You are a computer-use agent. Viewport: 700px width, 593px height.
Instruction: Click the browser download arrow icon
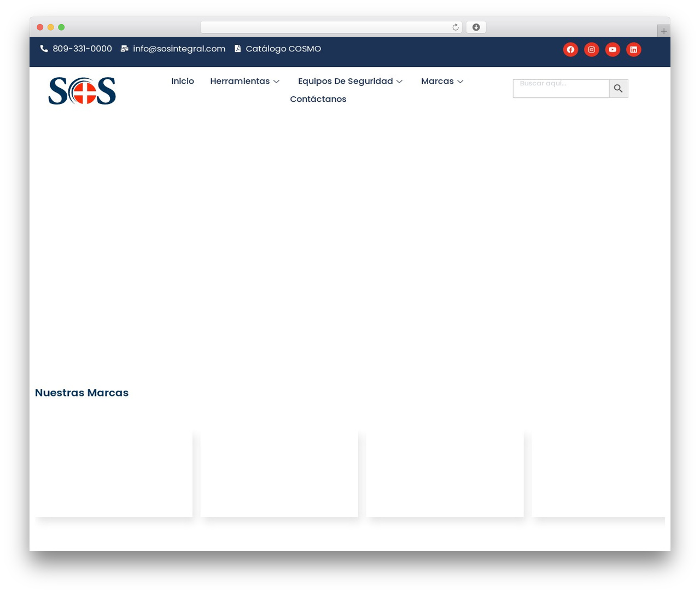[476, 27]
